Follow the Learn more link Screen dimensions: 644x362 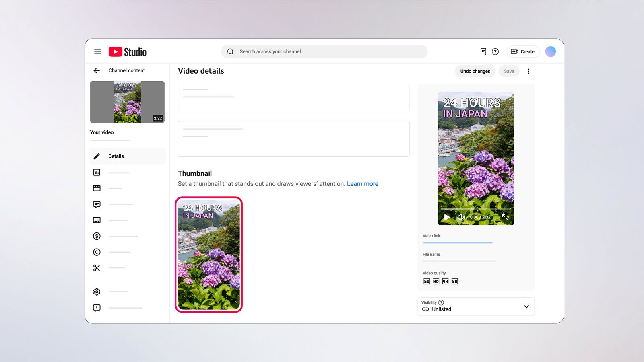pos(363,184)
